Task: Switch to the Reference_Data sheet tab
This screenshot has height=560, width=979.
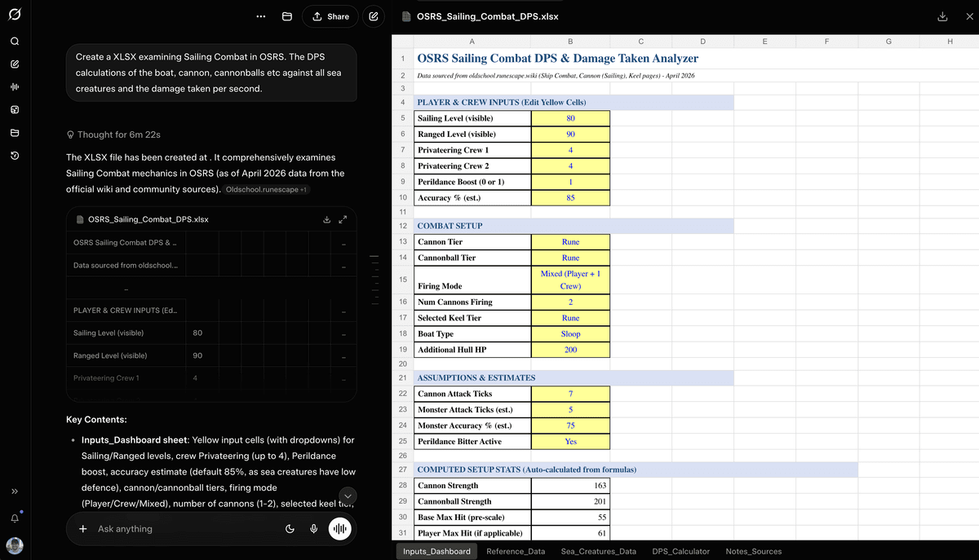Action: [516, 551]
